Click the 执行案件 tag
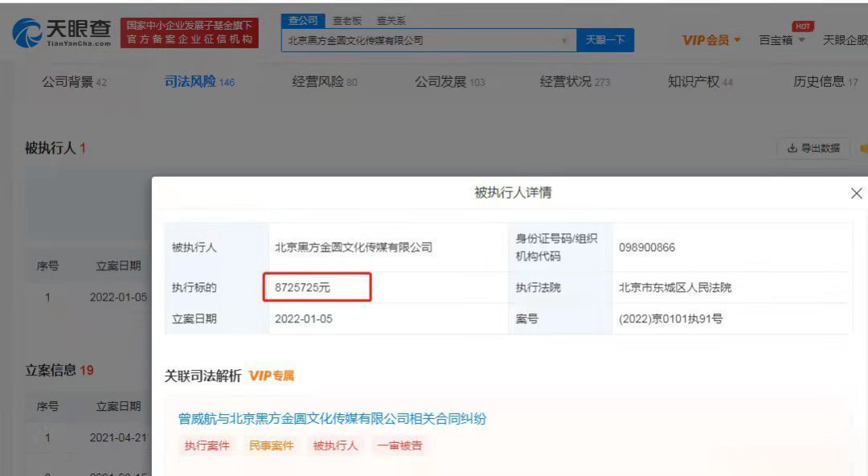The image size is (868, 476). pyautogui.click(x=207, y=445)
